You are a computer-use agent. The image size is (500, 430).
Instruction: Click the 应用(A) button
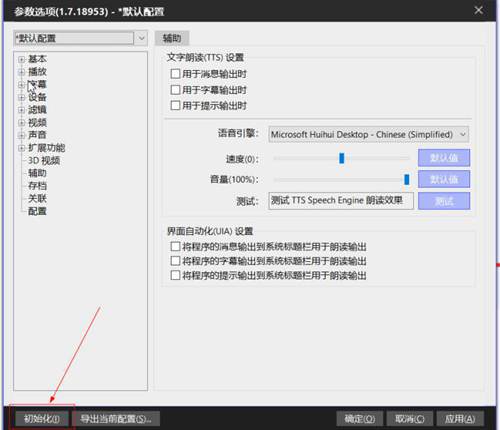pyautogui.click(x=460, y=419)
